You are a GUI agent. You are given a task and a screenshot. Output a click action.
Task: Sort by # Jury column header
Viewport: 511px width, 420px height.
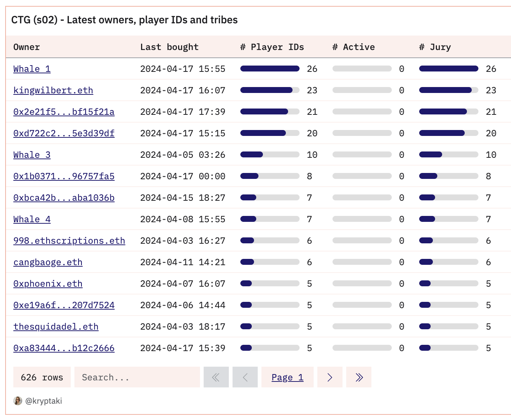point(435,47)
